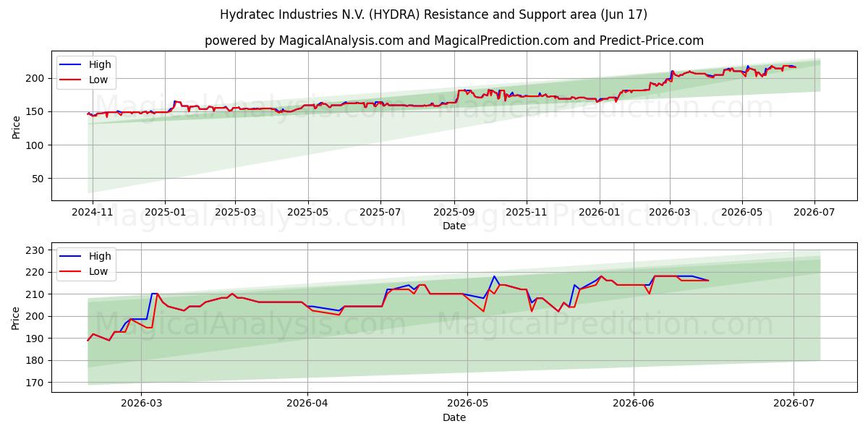The image size is (868, 434).
Task: Click the 'Price' y-axis label of the top chart
Action: (17, 127)
